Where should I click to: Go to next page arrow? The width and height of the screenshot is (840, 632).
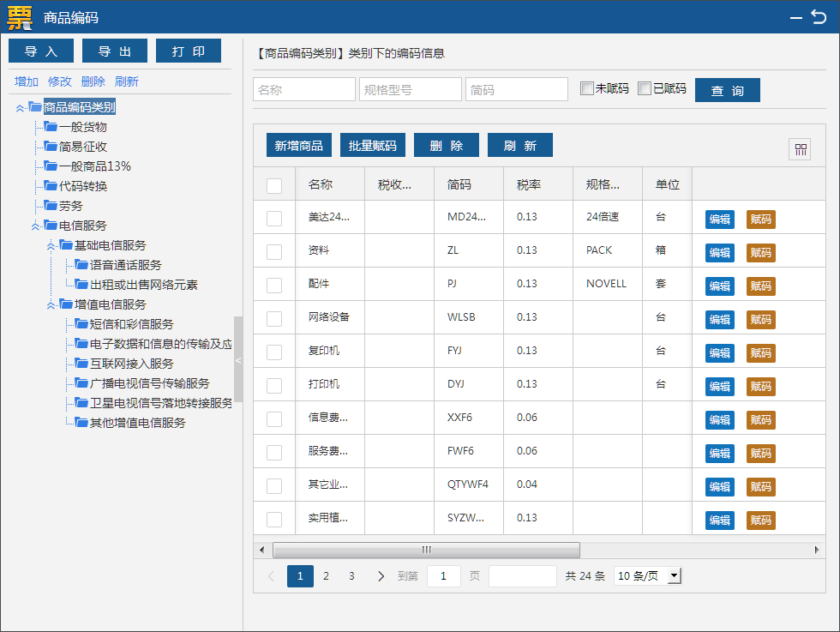pos(381,576)
